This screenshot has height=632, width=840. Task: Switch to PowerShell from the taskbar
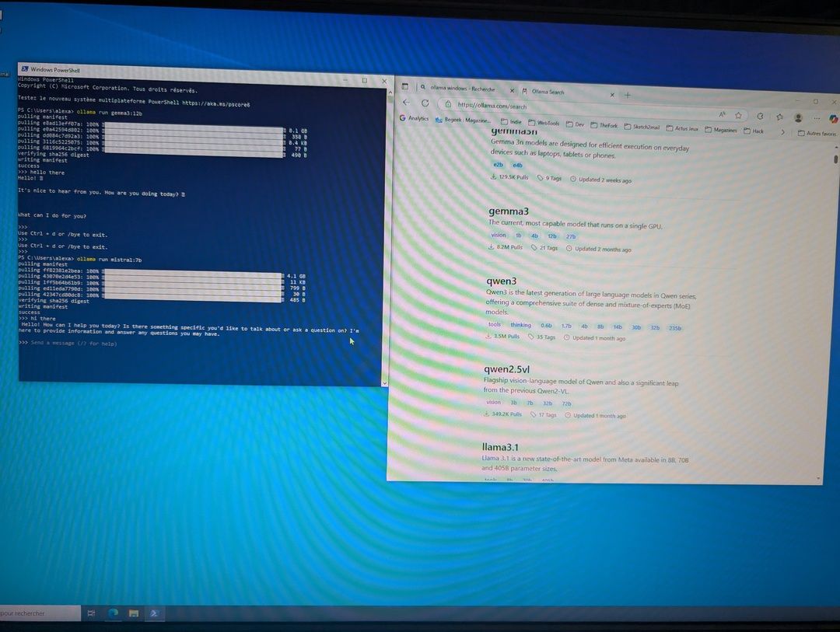coord(154,613)
